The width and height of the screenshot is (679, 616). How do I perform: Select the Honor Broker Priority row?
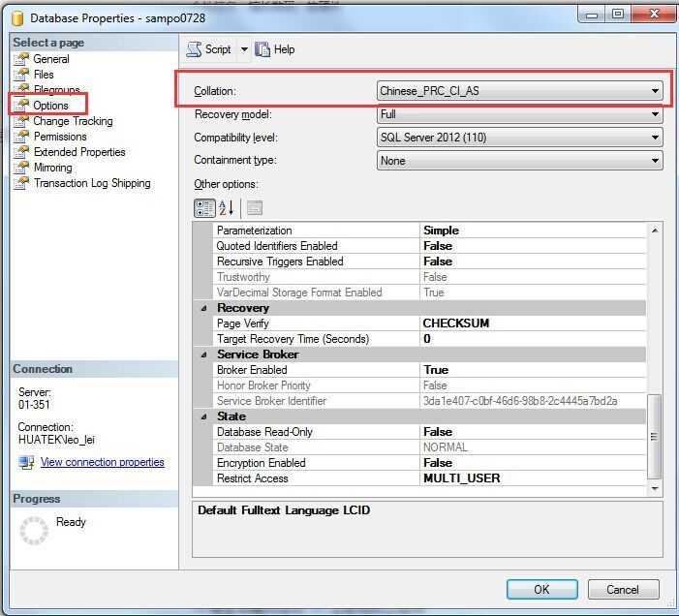tap(429, 385)
